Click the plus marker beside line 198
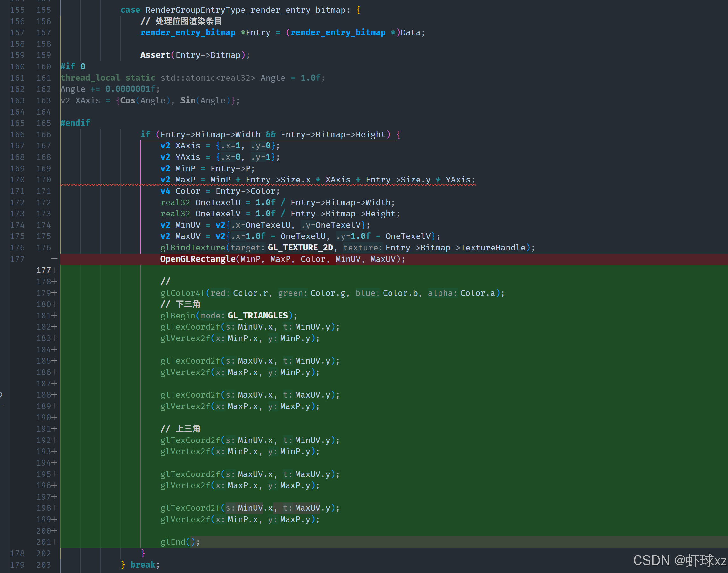 click(54, 508)
